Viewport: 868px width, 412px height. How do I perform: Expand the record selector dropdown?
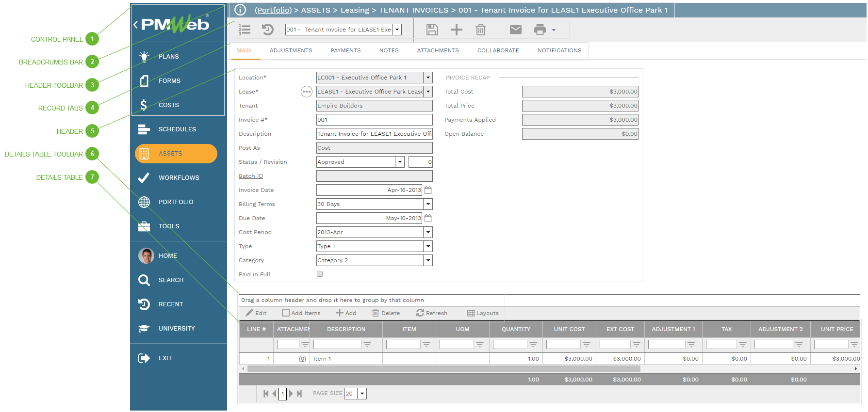tap(397, 30)
